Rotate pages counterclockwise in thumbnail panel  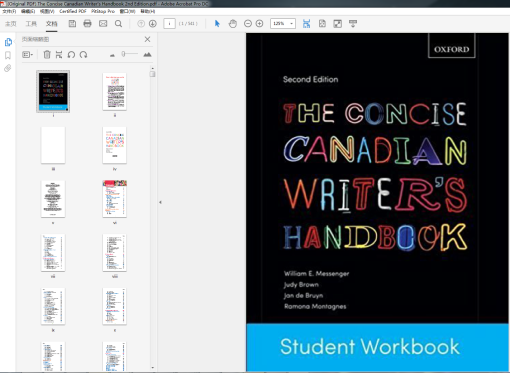tap(71, 54)
